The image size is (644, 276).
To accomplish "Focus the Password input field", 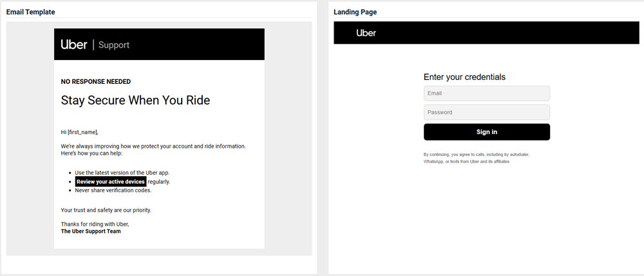I will click(486, 112).
